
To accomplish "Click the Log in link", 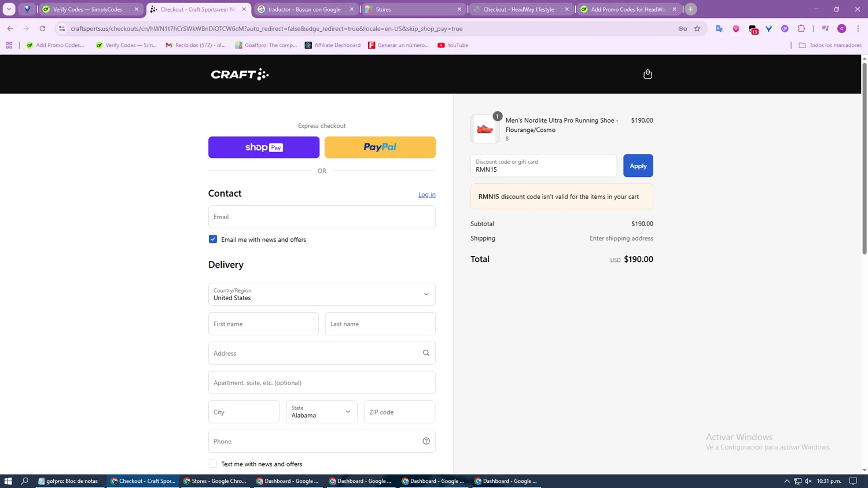I will [x=427, y=194].
